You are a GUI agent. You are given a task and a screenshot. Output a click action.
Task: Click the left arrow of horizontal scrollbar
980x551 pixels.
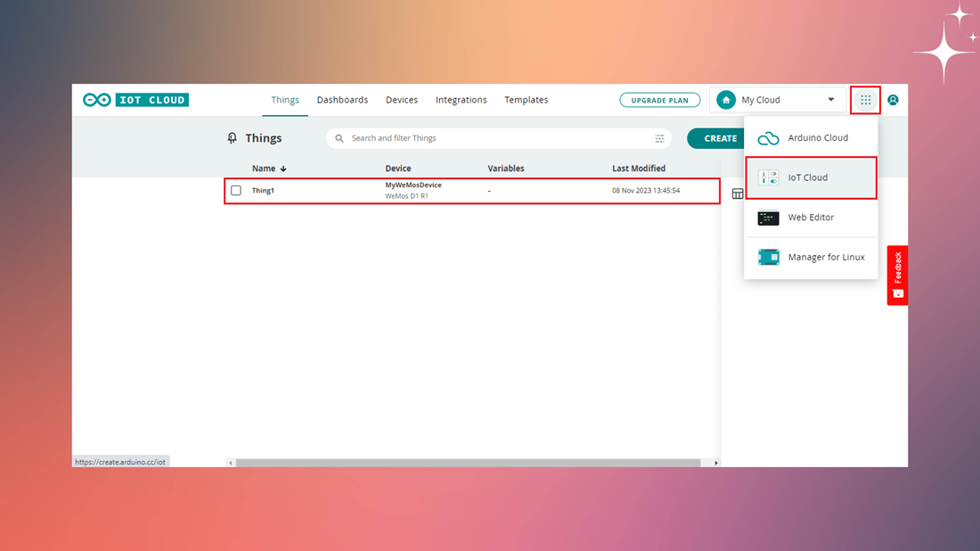click(231, 463)
